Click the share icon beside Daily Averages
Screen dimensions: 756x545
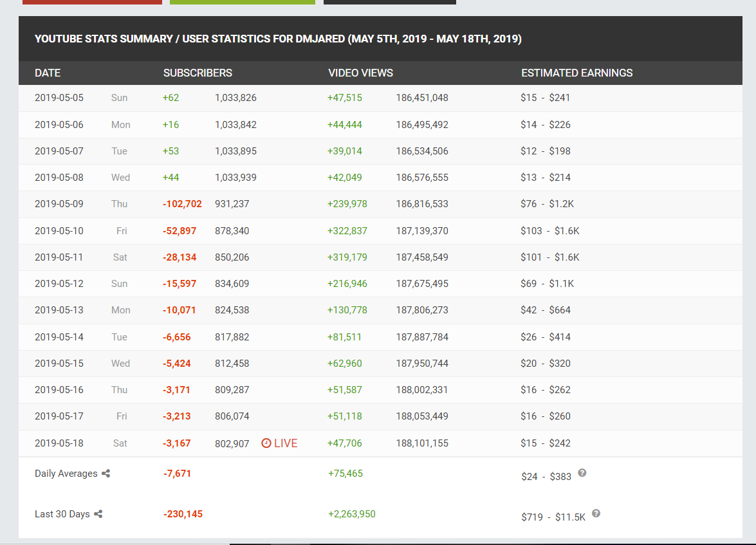click(x=106, y=474)
